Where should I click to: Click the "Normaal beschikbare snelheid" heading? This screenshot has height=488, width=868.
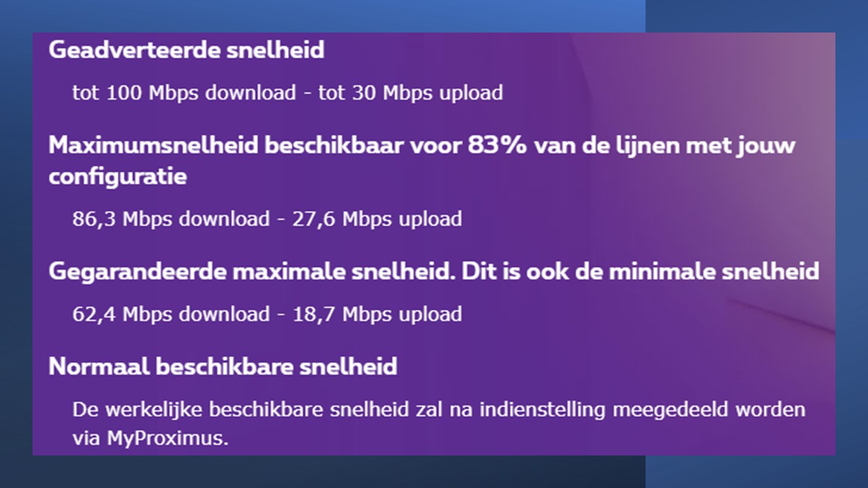pyautogui.click(x=222, y=367)
